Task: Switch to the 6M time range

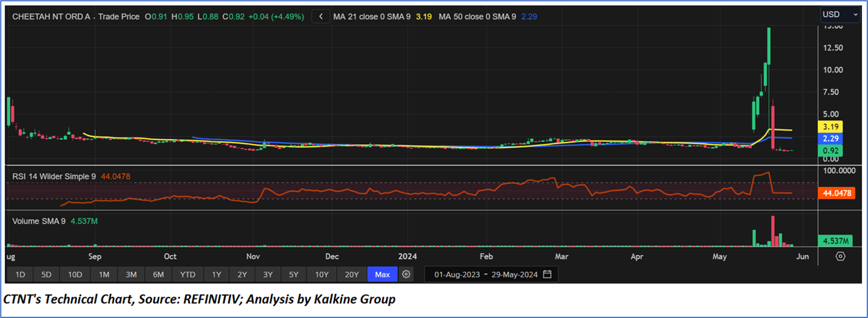Action: (x=158, y=275)
